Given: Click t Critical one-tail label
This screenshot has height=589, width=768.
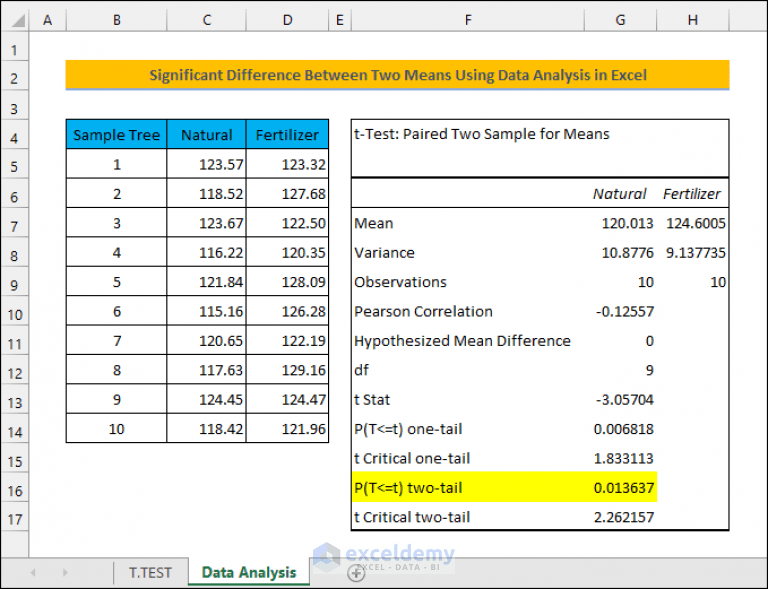Looking at the screenshot, I should point(412,458).
